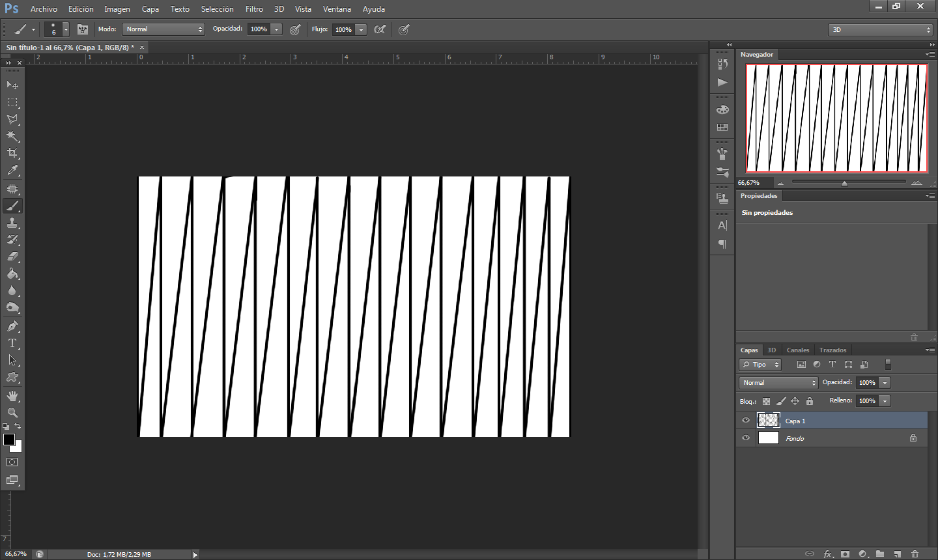This screenshot has height=560, width=938.
Task: Choose the Horizontal Type tool
Action: [12, 343]
